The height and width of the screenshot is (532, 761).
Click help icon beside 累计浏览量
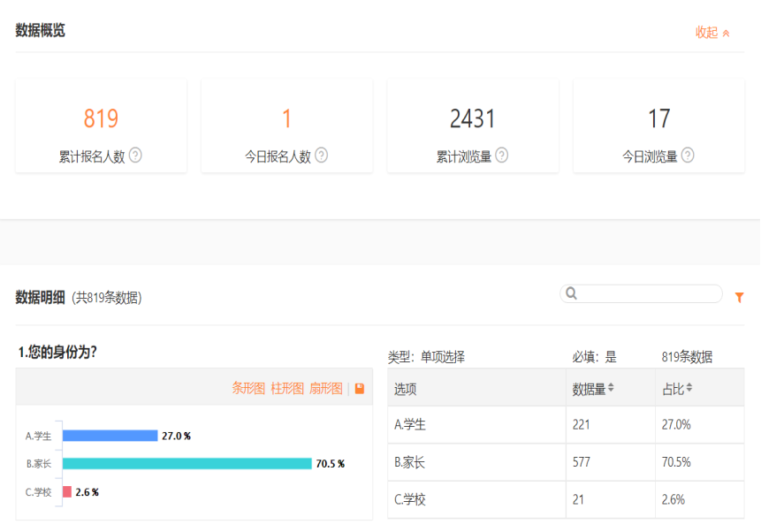tap(502, 156)
